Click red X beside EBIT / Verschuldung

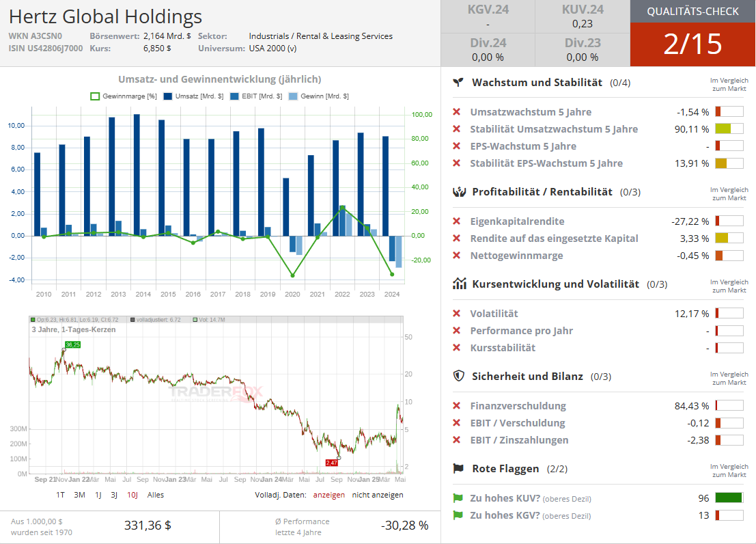(x=457, y=423)
